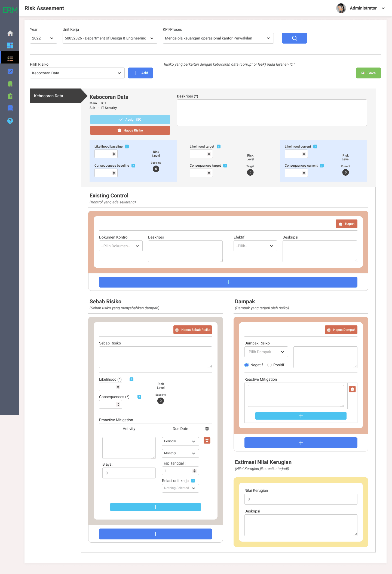Click the Relasi unit kerja help icon
392x574 pixels.
coord(193,481)
